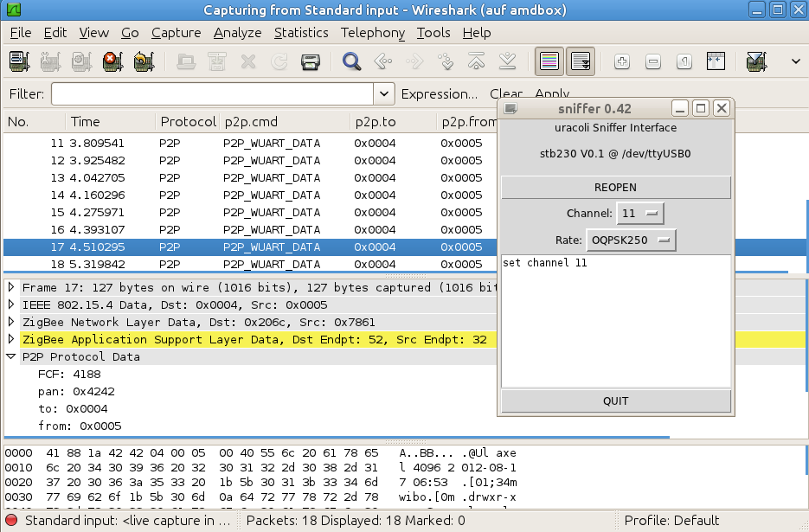The width and height of the screenshot is (809, 532).
Task: Click inside the Filter text field
Action: click(212, 93)
